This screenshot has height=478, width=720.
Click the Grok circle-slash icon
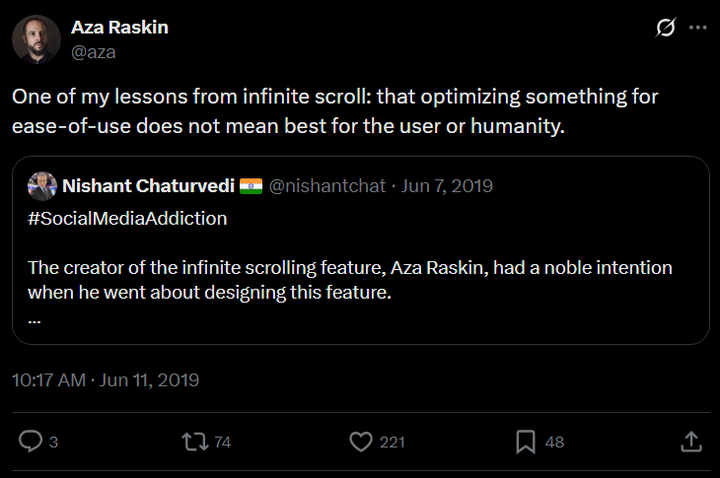tap(665, 28)
